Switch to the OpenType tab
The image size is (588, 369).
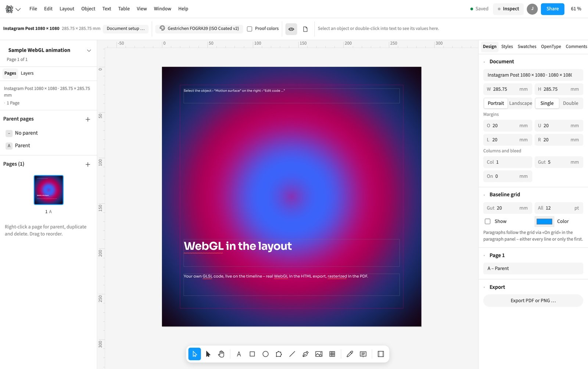point(551,46)
